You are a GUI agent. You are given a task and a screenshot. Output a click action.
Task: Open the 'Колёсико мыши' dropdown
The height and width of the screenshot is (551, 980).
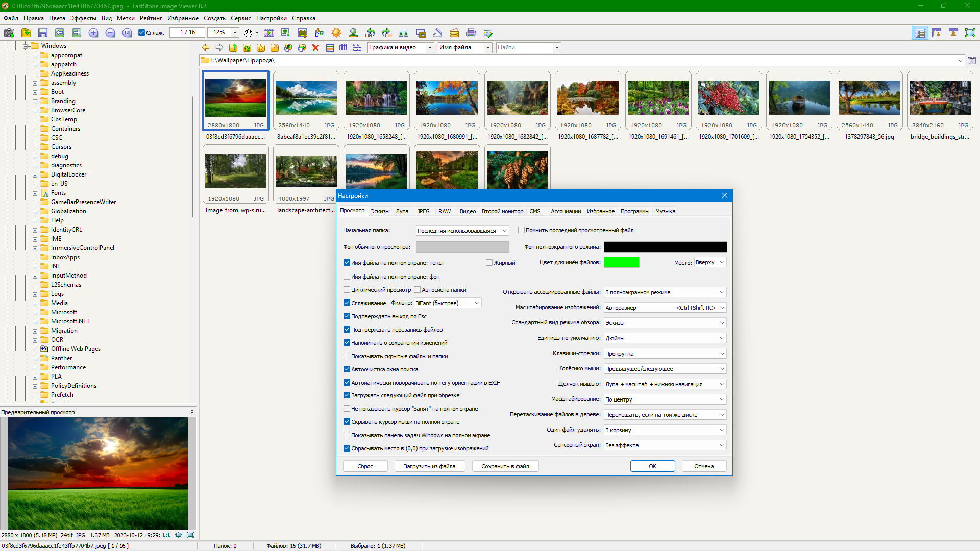pos(665,369)
